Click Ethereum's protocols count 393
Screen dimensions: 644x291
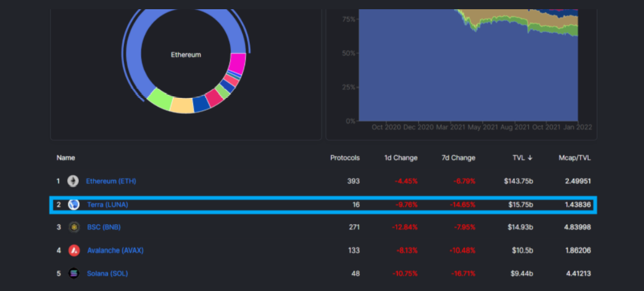354,181
